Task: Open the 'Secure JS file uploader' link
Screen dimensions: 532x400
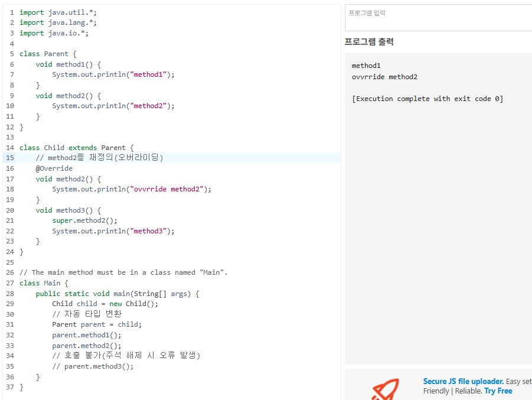Action: point(463,381)
